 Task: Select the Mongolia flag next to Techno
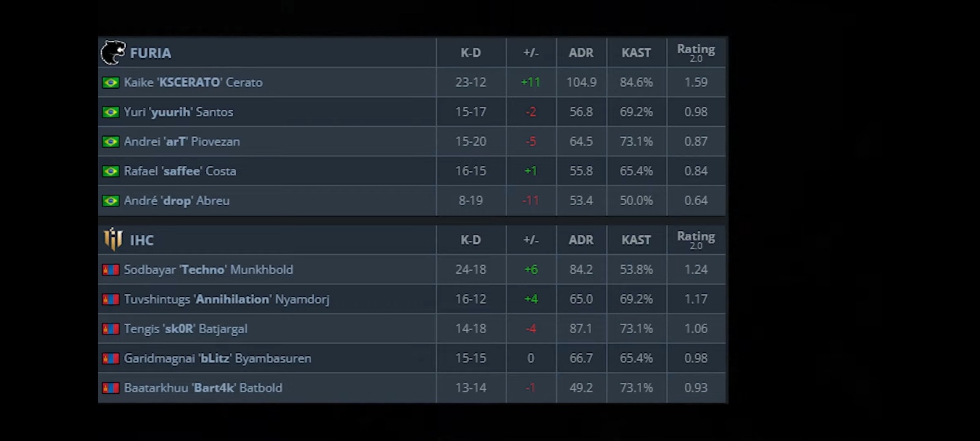pyautogui.click(x=111, y=269)
